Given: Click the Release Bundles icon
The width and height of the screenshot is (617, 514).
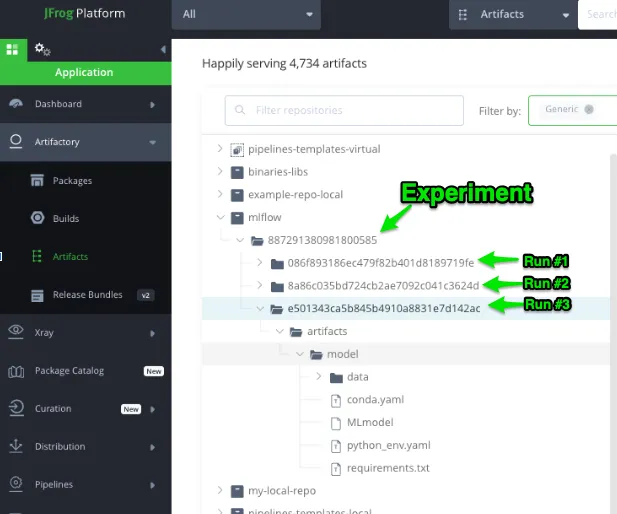Looking at the screenshot, I should tap(37, 295).
